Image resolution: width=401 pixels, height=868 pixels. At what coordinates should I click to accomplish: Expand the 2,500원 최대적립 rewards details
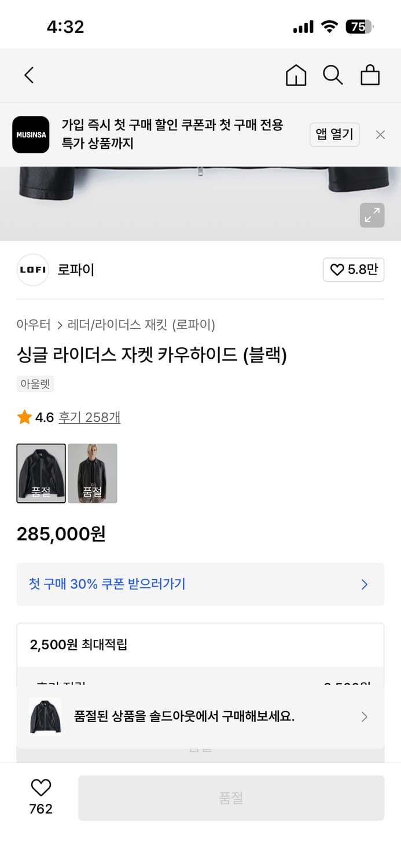click(x=200, y=645)
